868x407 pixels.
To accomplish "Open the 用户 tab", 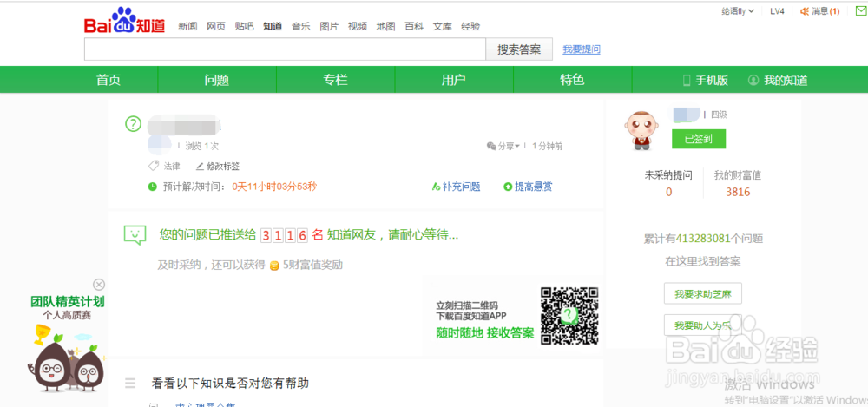I will pyautogui.click(x=454, y=80).
